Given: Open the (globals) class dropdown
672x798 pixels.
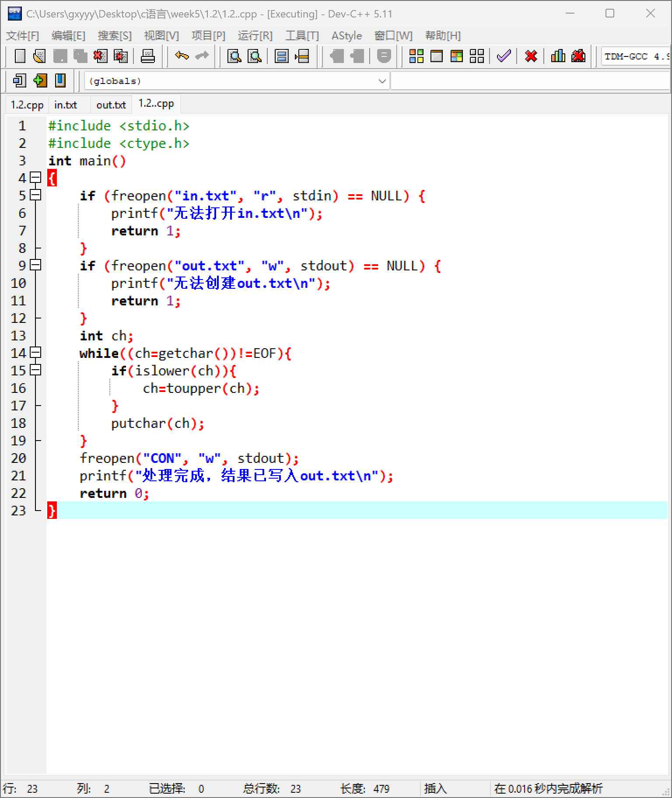Looking at the screenshot, I should coord(236,81).
